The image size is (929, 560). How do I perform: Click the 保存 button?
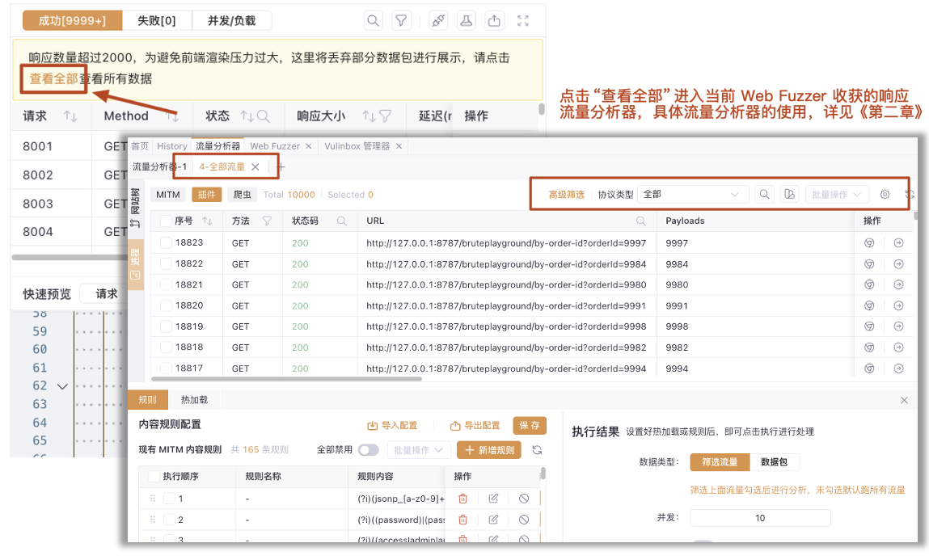(530, 425)
